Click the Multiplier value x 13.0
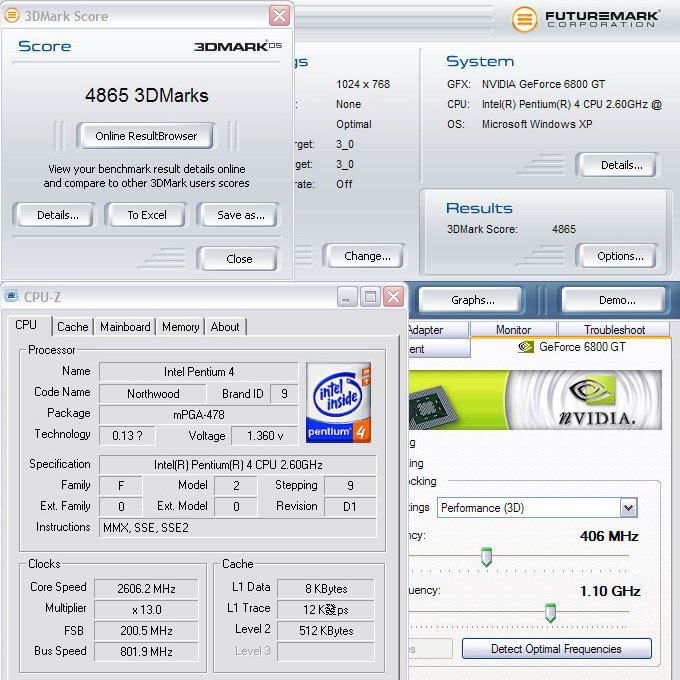 (x=146, y=610)
